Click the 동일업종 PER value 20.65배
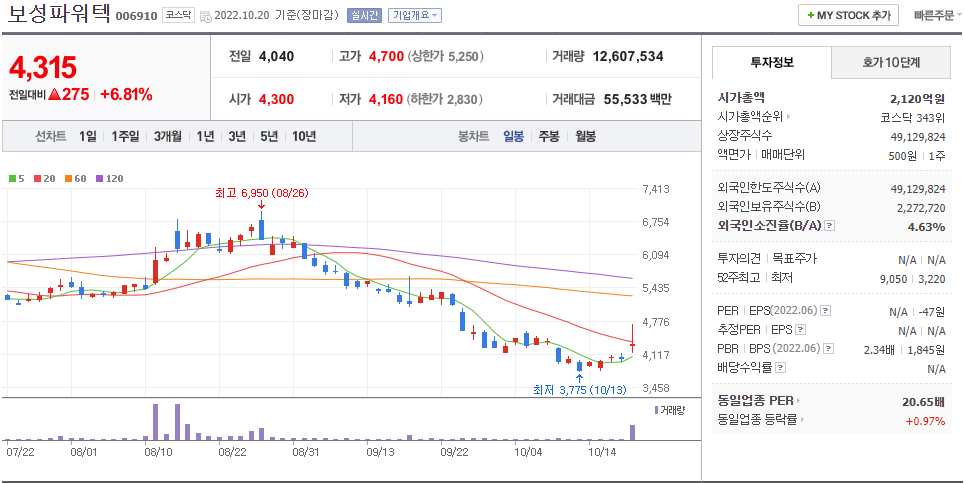The image size is (964, 483). click(923, 402)
